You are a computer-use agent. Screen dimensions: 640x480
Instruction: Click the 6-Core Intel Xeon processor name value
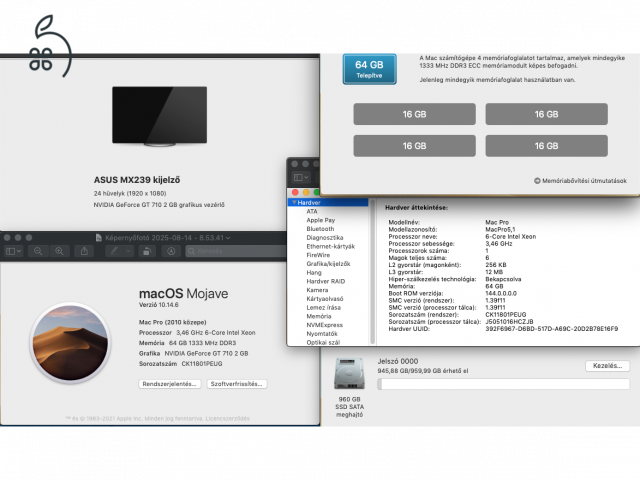(x=510, y=237)
